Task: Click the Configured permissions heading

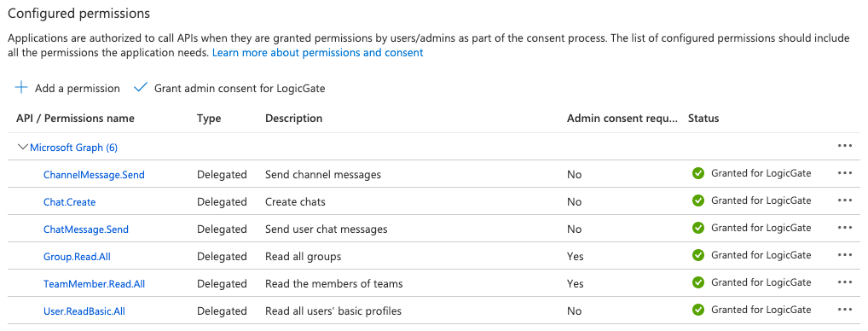Action: (78, 14)
